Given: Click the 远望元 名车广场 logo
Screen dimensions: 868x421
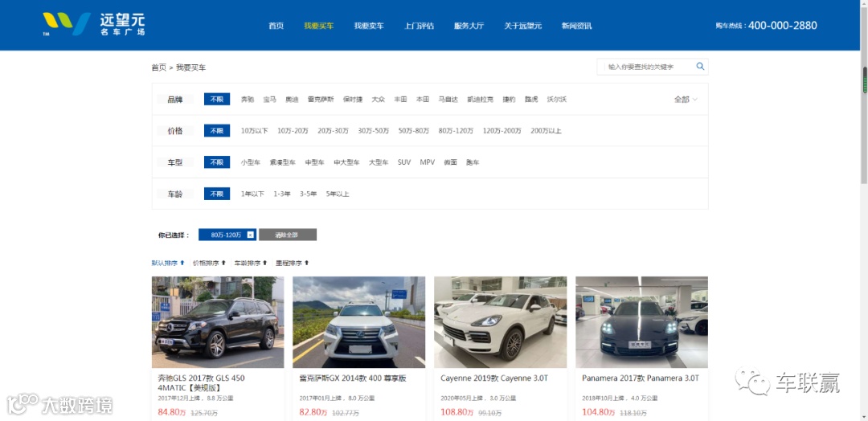Looking at the screenshot, I should pyautogui.click(x=93, y=24).
